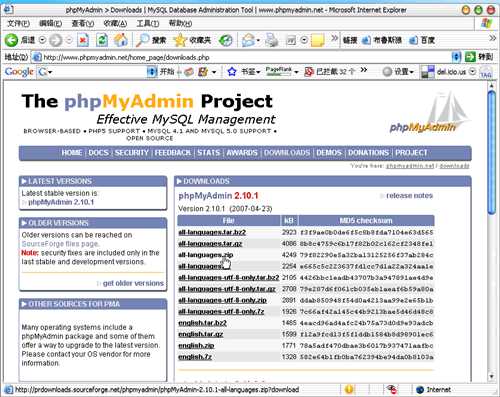
Task: Click the address bar URL field
Action: coord(247,57)
